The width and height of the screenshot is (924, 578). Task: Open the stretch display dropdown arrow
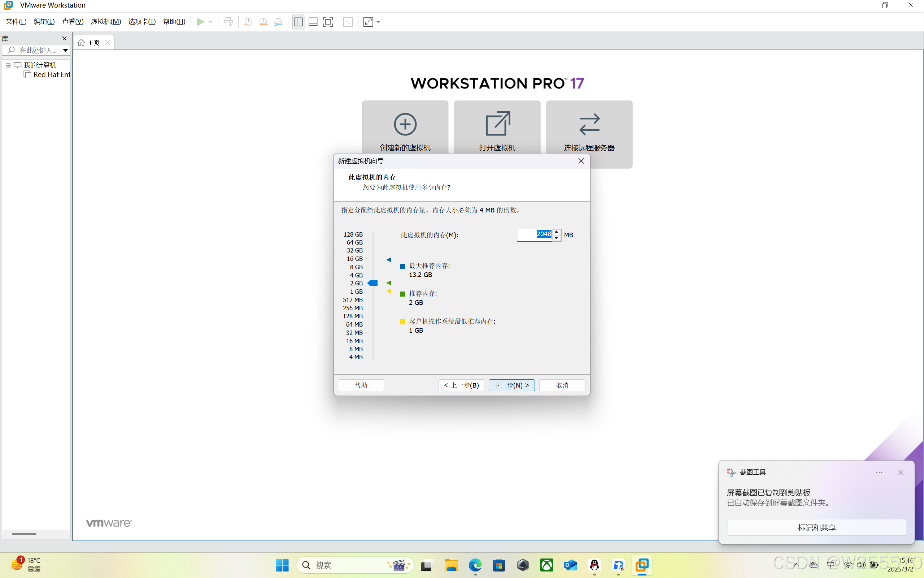(x=378, y=22)
